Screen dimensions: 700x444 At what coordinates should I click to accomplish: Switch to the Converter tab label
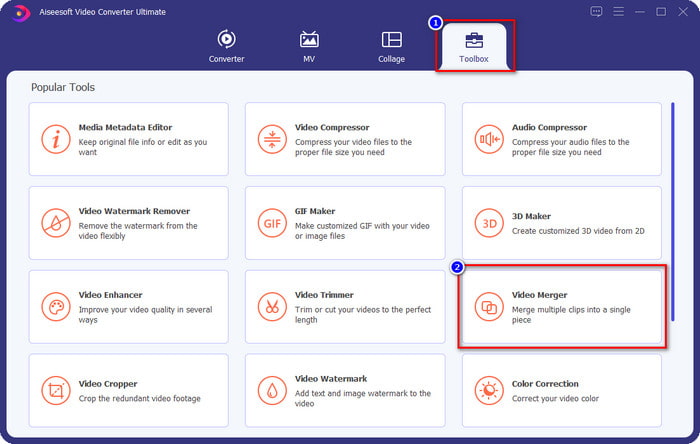(x=226, y=59)
